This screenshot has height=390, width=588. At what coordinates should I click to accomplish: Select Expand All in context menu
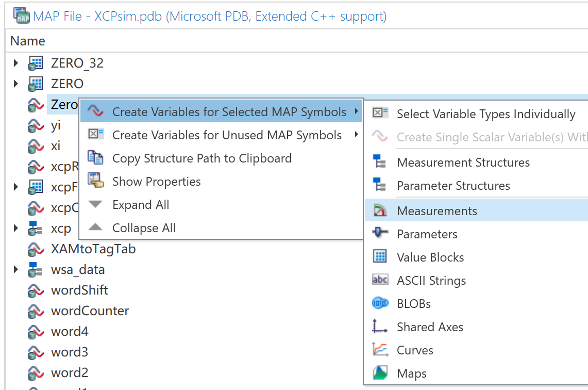coord(141,205)
